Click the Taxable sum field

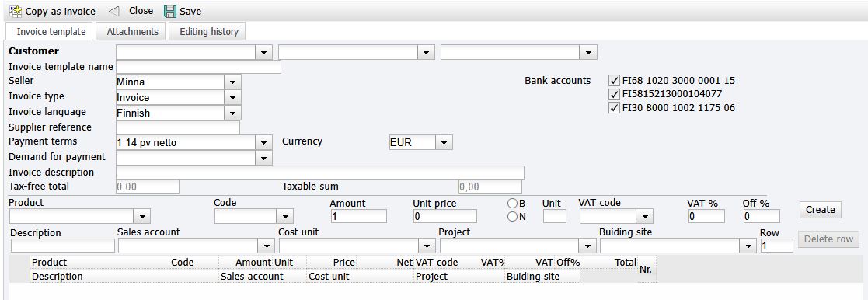pos(490,187)
